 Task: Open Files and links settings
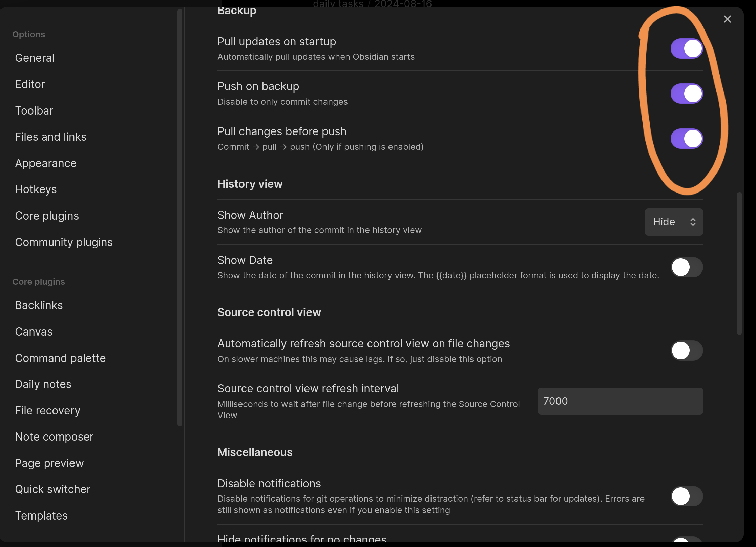(x=50, y=137)
